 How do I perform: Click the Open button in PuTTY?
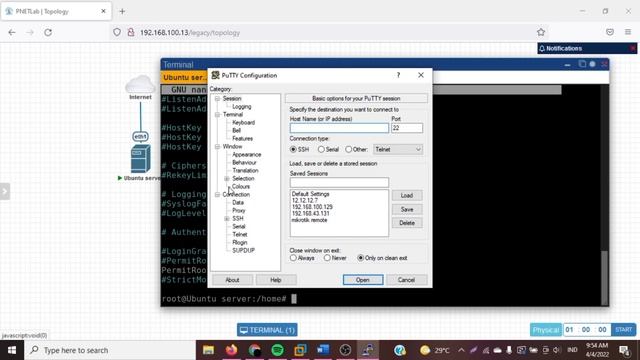(x=363, y=280)
